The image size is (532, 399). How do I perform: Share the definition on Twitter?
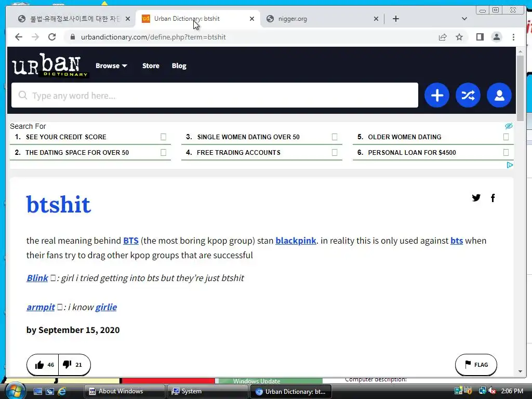point(476,198)
